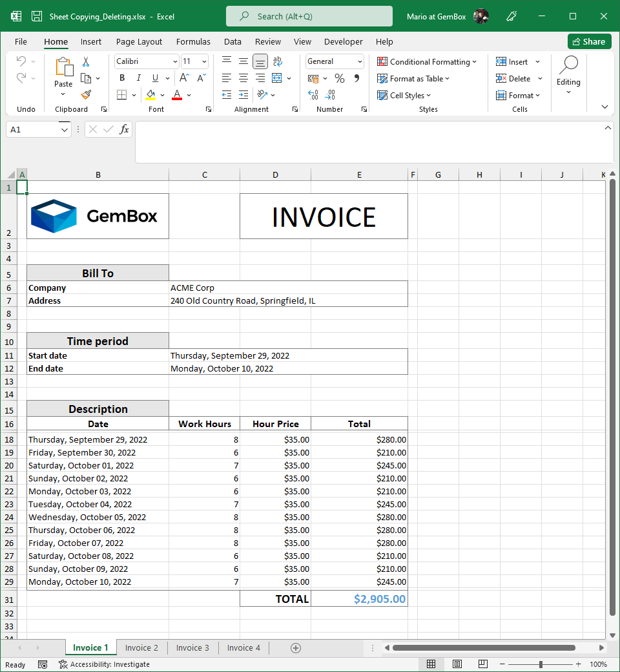This screenshot has height=672, width=620.
Task: Toggle Bold formatting
Action: pos(122,78)
